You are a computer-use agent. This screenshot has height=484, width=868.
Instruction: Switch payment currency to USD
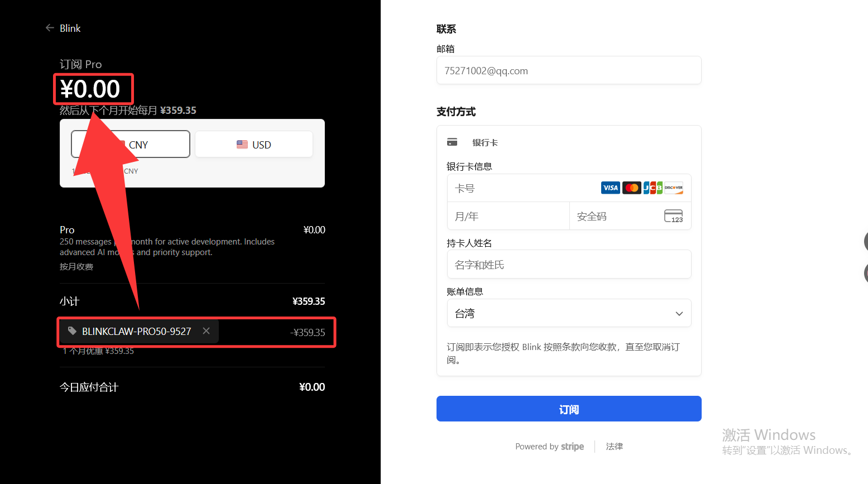254,143
